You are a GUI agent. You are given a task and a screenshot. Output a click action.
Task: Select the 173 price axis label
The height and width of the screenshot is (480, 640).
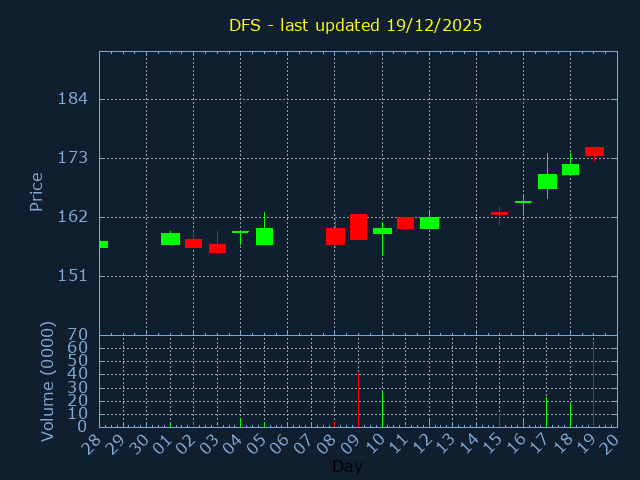[x=74, y=158]
